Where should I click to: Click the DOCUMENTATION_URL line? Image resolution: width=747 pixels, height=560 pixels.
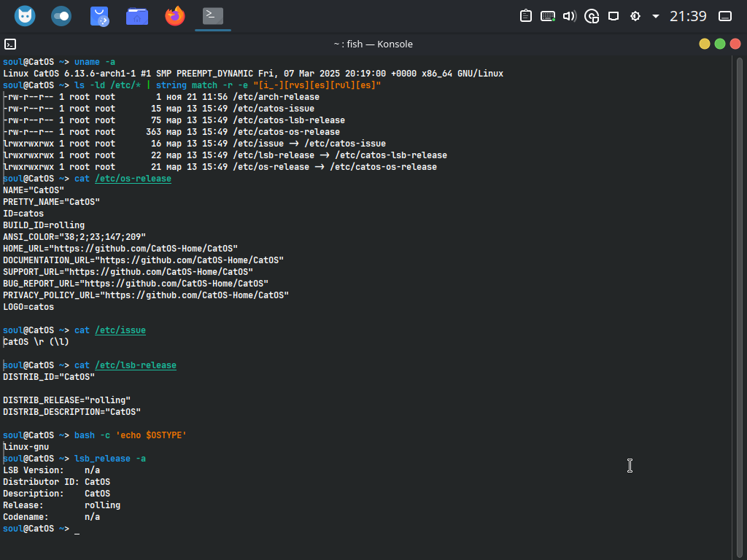(144, 260)
